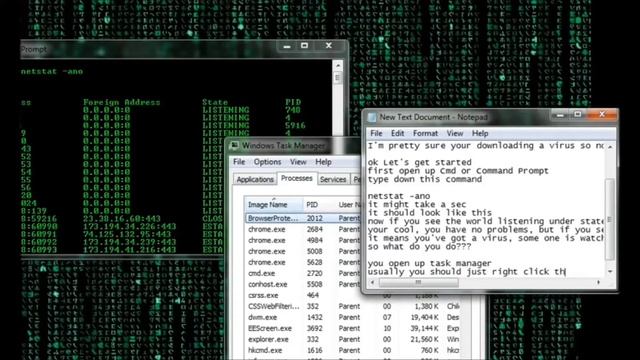Select dwm.exe process row

[353, 318]
